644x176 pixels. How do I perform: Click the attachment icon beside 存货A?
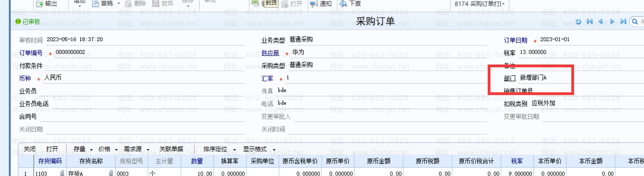[x=111, y=173]
